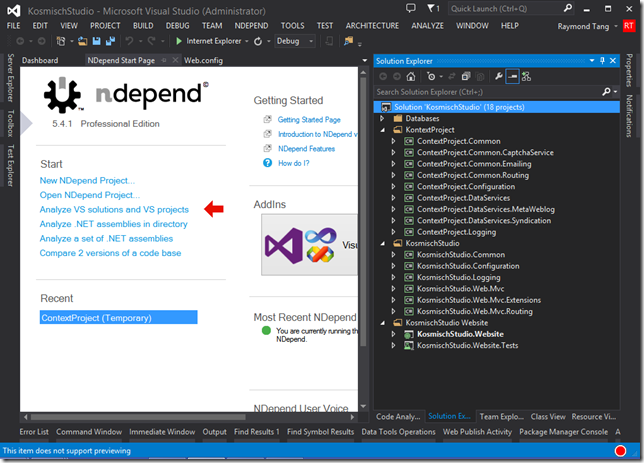This screenshot has height=463, width=644.
Task: Open the ARCHITECTURE menu
Action: coord(372,25)
